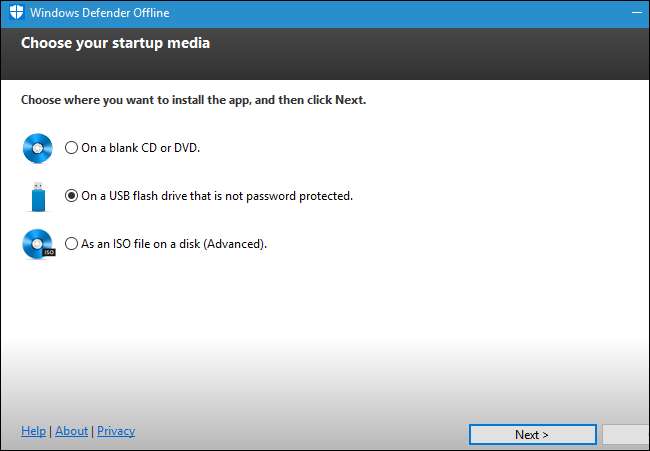Click the cut-off button right of Next
Screen dimensions: 650x451
point(627,434)
